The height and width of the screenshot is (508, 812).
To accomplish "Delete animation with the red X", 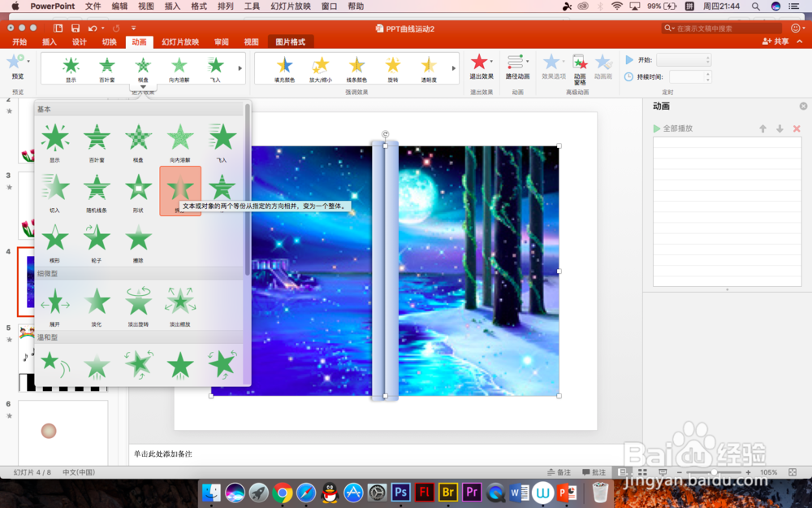I will [x=797, y=128].
